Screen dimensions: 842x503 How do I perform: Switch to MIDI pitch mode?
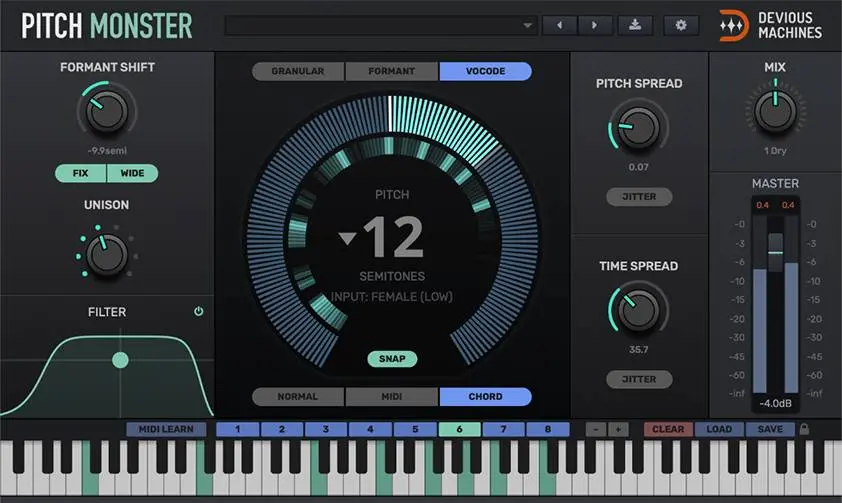(x=391, y=397)
